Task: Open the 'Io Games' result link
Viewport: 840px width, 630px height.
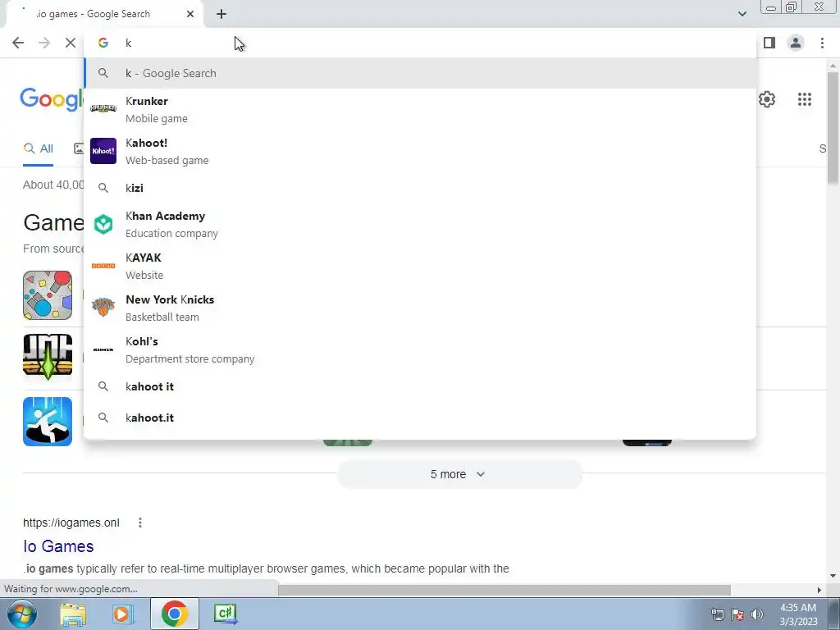Action: click(x=58, y=546)
